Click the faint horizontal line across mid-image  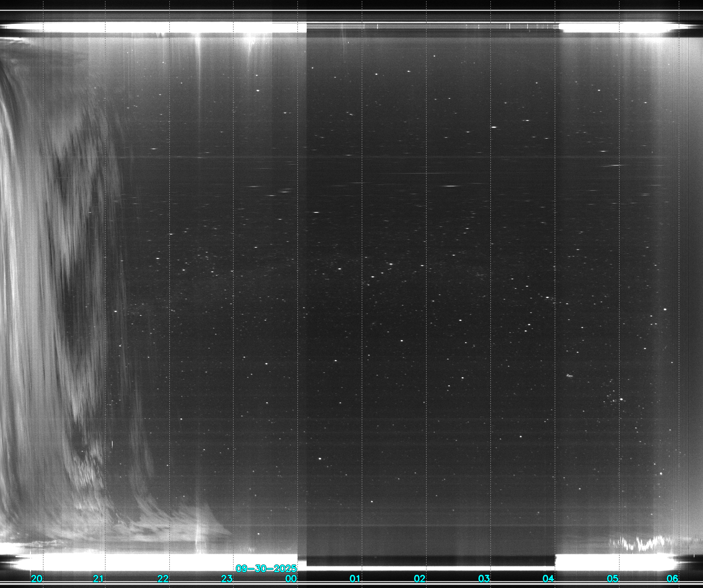point(335,157)
